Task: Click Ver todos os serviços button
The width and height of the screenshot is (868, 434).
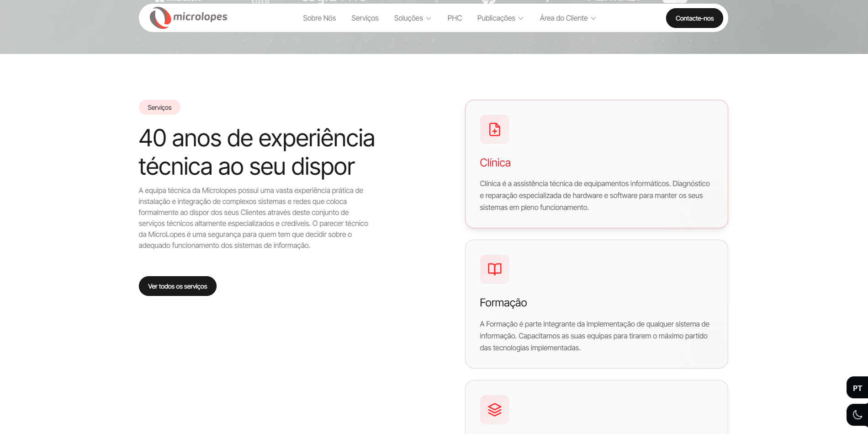Action: click(x=178, y=286)
